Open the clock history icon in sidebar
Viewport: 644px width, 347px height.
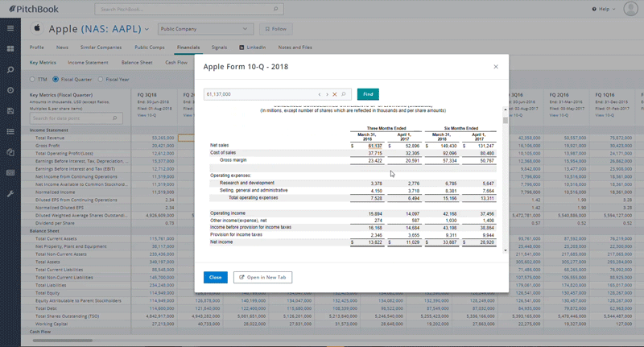[x=10, y=90]
